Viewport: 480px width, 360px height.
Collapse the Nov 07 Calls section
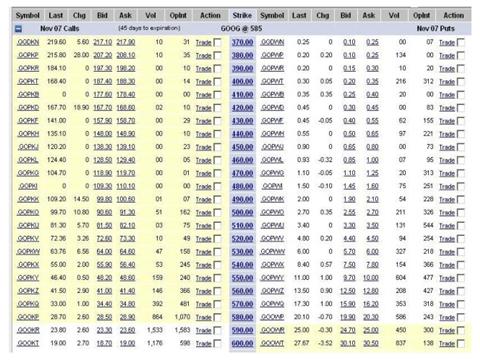19,29
